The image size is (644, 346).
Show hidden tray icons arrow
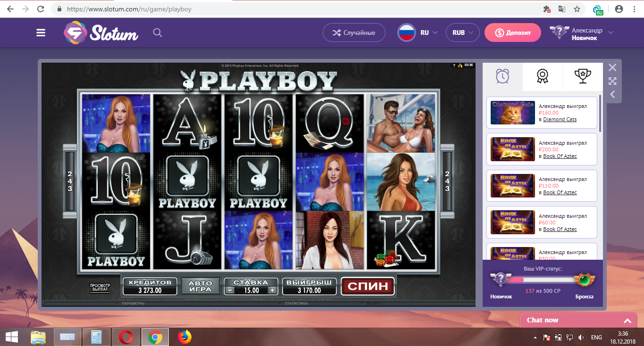click(535, 338)
